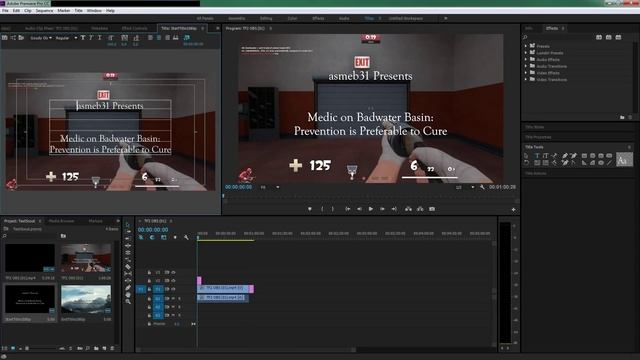Adjust the project panel thumbnail size slider
The width and height of the screenshot is (640, 360).
[x=43, y=349]
